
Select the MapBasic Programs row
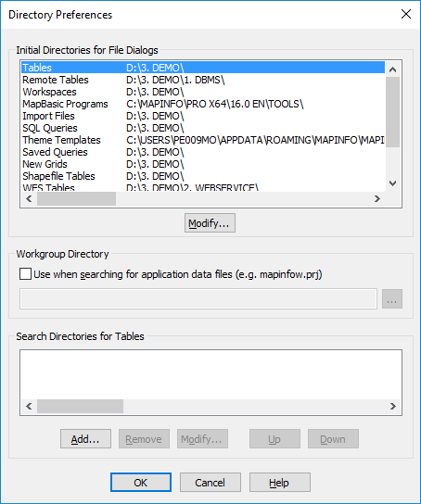[203, 104]
